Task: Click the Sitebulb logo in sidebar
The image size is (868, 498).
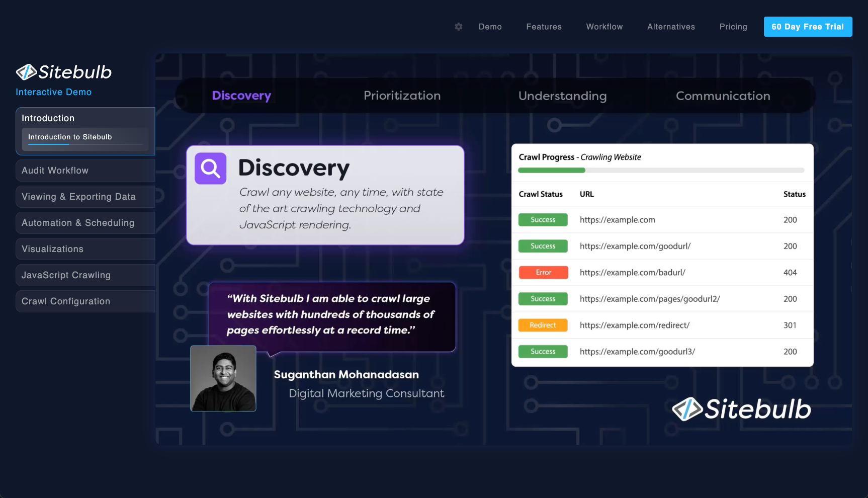Action: tap(64, 72)
